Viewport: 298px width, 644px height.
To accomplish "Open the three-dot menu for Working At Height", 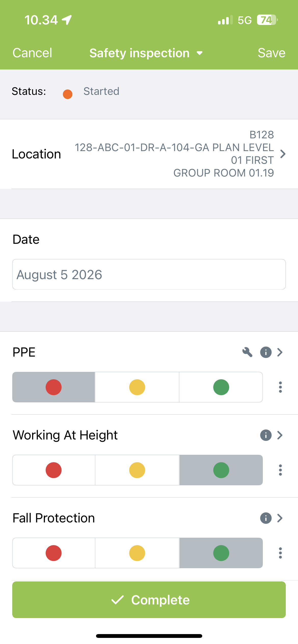I will tap(280, 470).
